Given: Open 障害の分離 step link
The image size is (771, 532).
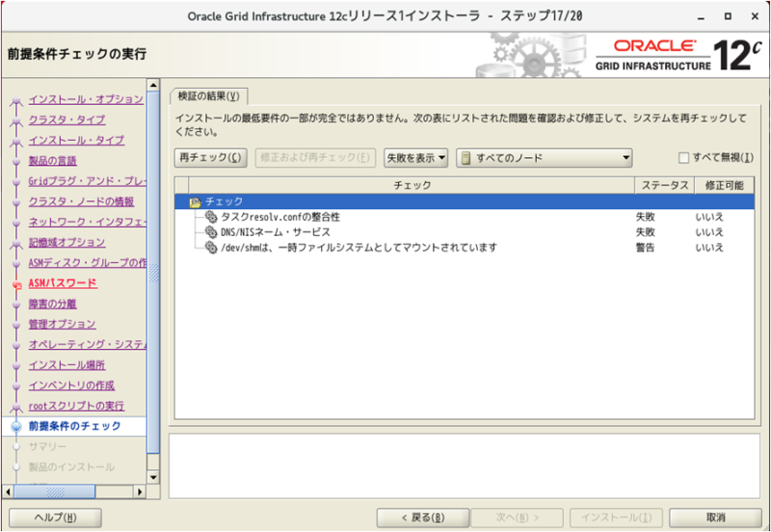Looking at the screenshot, I should coord(53,304).
